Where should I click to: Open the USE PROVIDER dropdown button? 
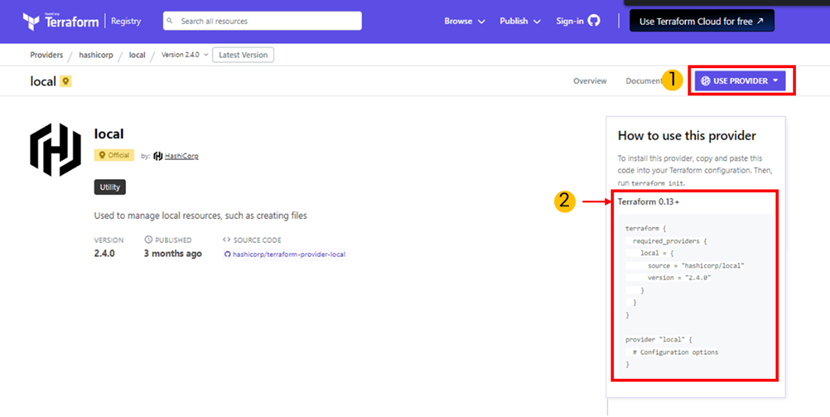point(740,81)
